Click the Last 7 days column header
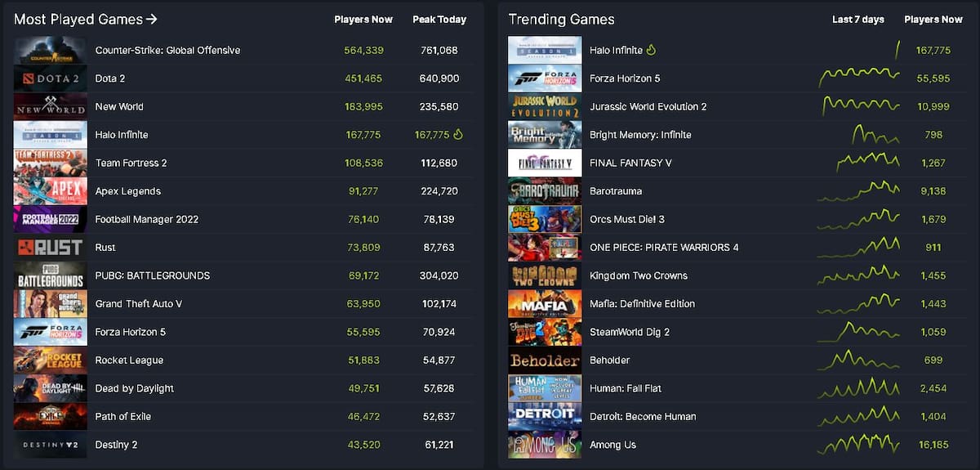This screenshot has width=980, height=470. tap(858, 20)
